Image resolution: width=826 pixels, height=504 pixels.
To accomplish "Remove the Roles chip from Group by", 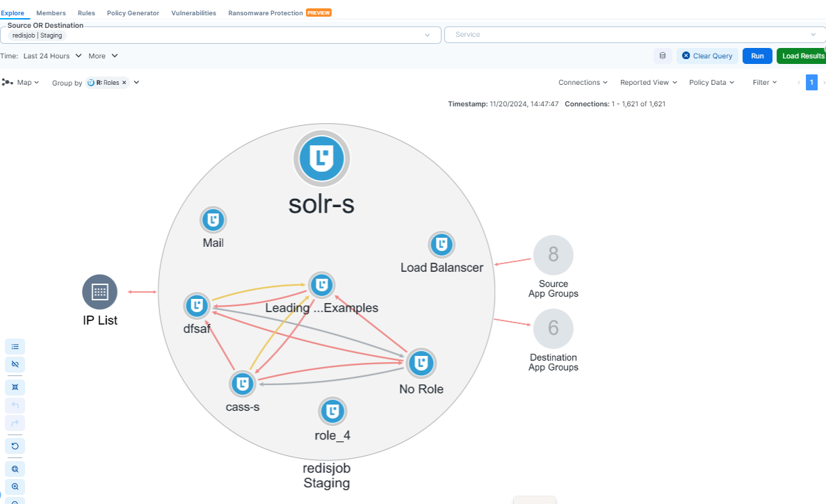I will (x=124, y=83).
